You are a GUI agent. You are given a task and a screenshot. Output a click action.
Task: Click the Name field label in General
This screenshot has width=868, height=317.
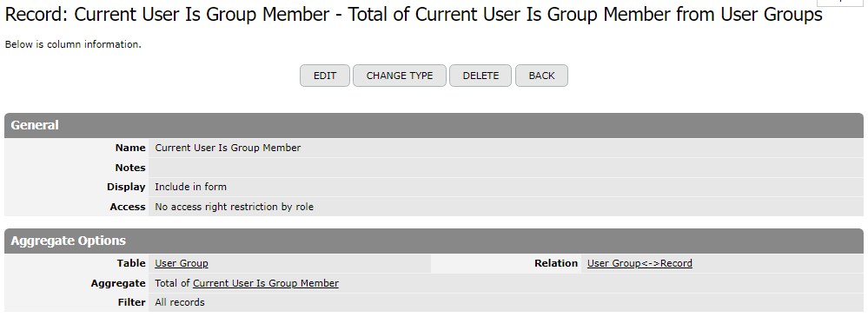pyautogui.click(x=130, y=148)
